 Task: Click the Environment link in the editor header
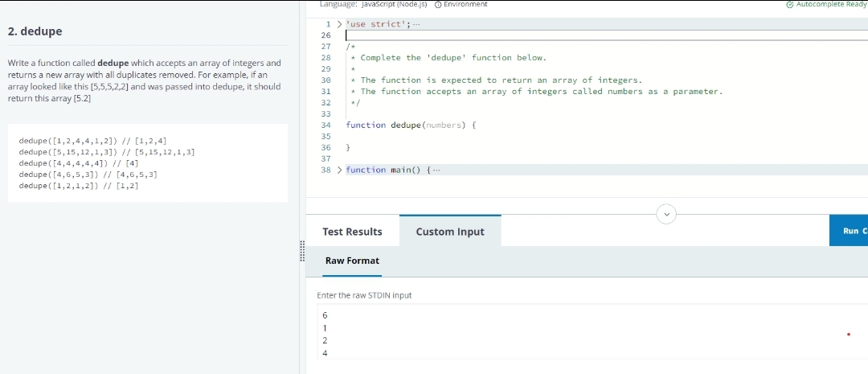[465, 5]
